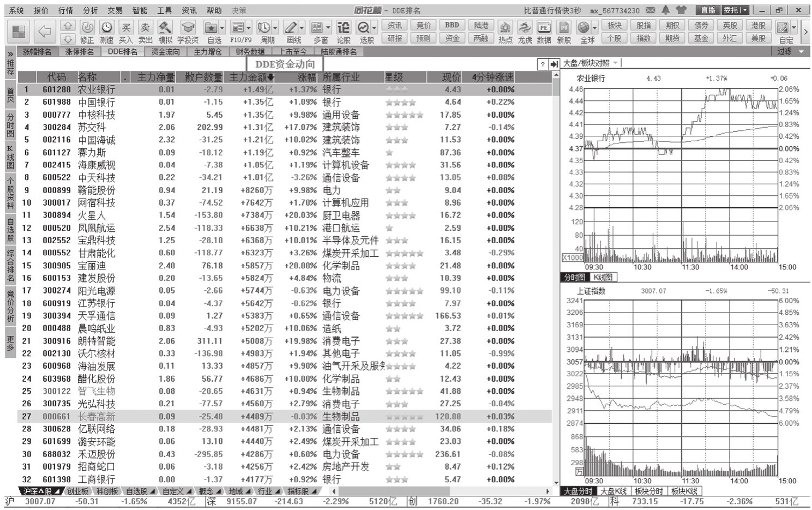Viewport: 812px width, 510px height.
Task: Open the mail envelope icon in title bar
Action: [651, 10]
